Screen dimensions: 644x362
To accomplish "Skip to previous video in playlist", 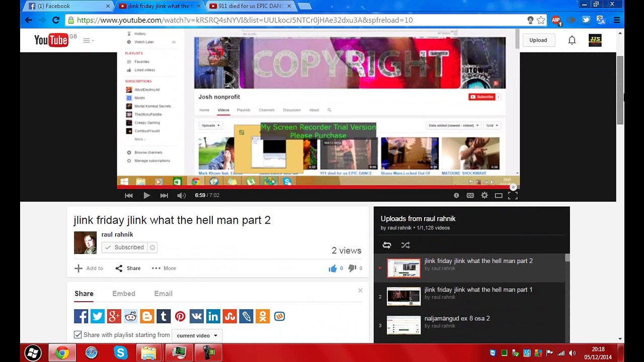I will click(x=129, y=196).
